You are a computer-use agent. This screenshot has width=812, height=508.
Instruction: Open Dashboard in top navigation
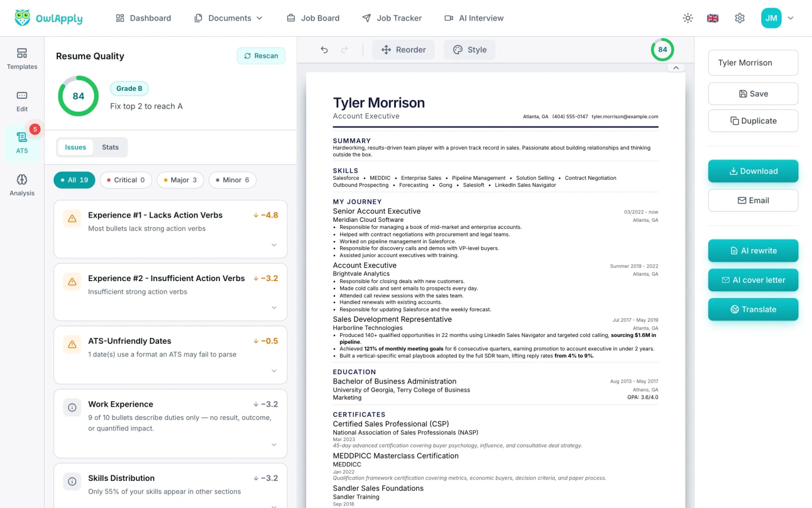[x=143, y=18]
